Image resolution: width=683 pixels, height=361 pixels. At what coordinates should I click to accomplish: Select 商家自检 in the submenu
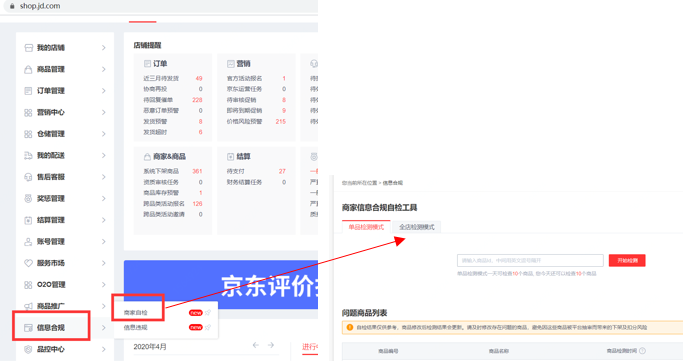[x=136, y=313]
